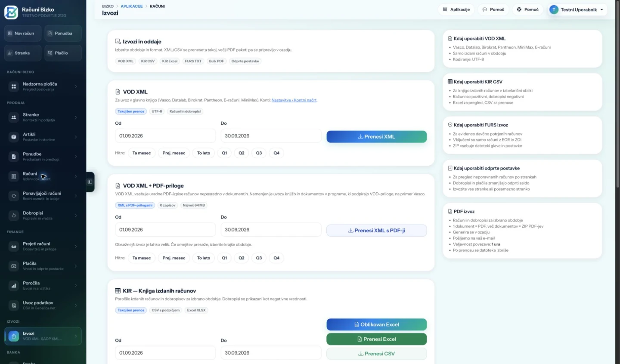Open the Aplikacije menu in top bar
This screenshot has width=620, height=364.
(x=456, y=9)
